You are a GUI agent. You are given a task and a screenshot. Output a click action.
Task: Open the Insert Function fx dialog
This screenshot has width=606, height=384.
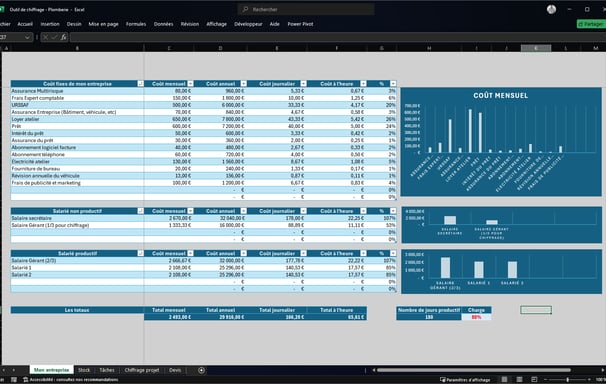coord(63,37)
